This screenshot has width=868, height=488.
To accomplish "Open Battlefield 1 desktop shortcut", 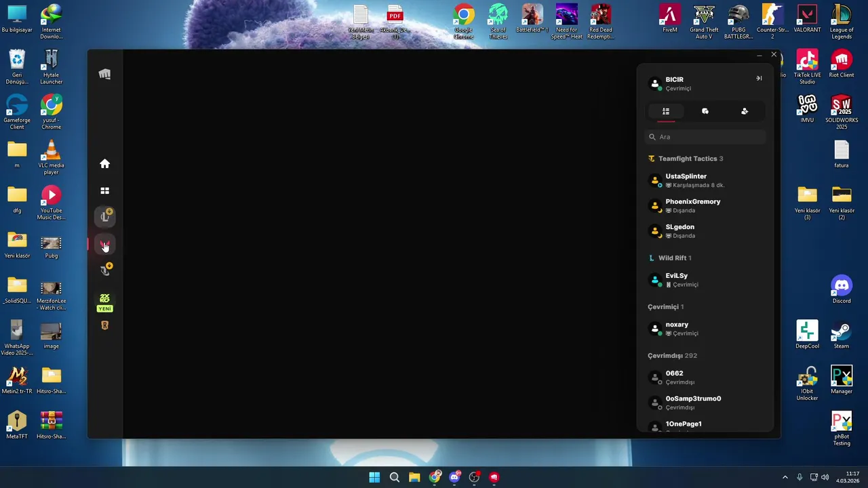I will pyautogui.click(x=532, y=19).
